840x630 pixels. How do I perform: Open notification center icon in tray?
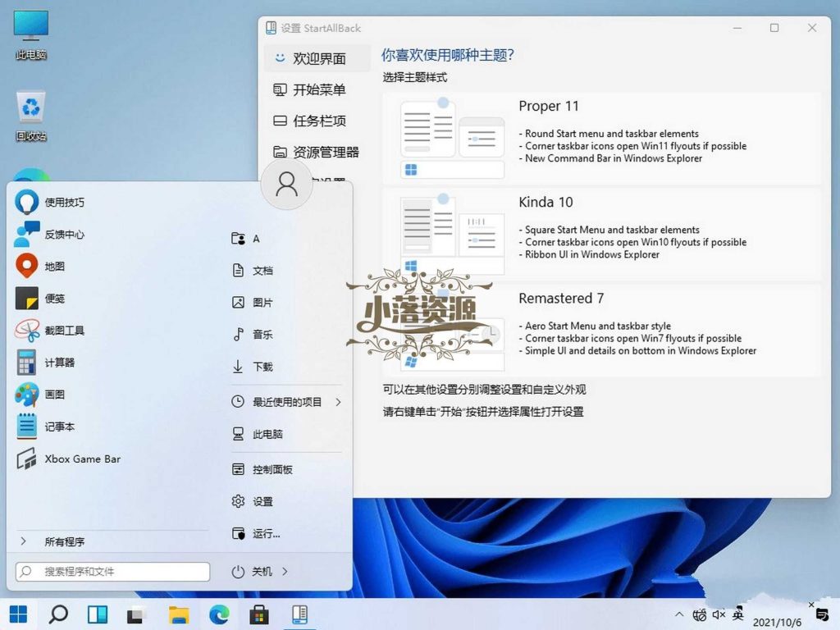(x=822, y=615)
